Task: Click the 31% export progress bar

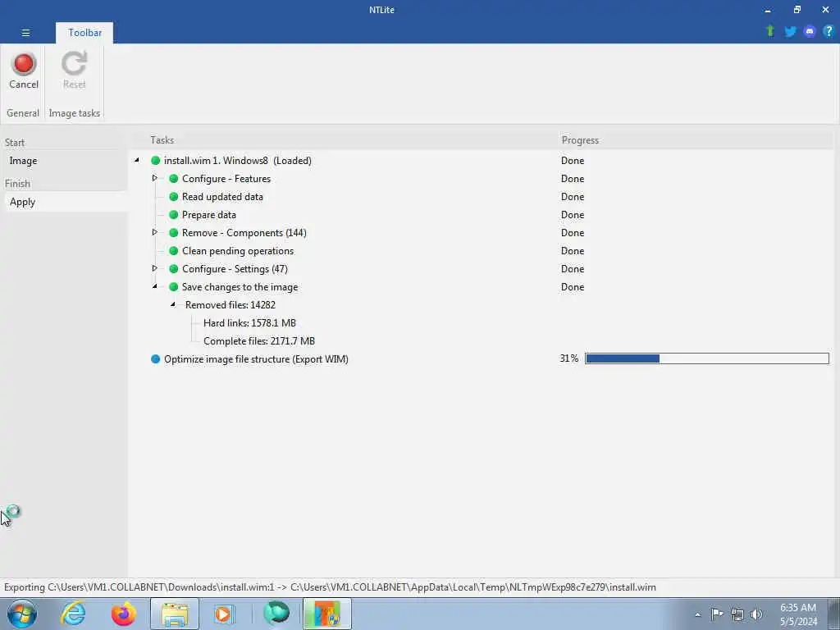Action: (x=707, y=358)
